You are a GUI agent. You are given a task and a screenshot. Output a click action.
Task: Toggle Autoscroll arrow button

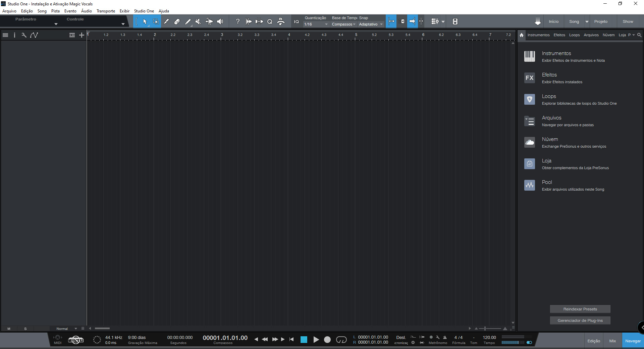(x=412, y=21)
